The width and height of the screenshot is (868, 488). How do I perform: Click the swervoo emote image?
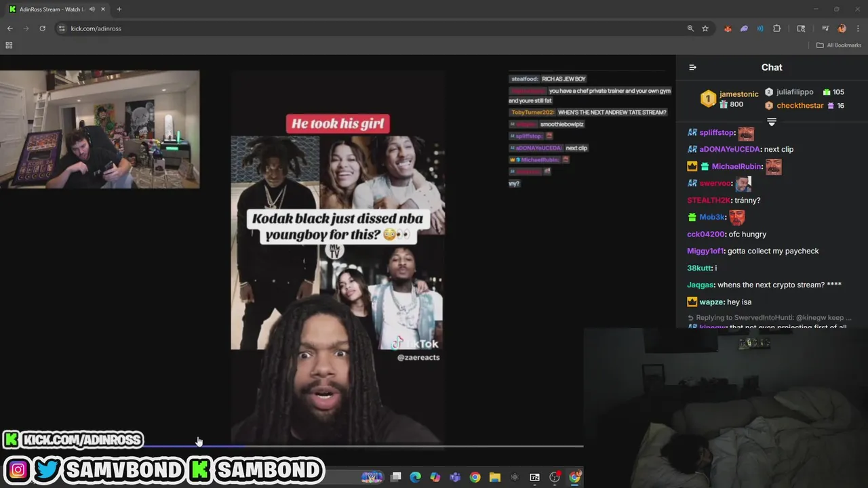click(743, 183)
